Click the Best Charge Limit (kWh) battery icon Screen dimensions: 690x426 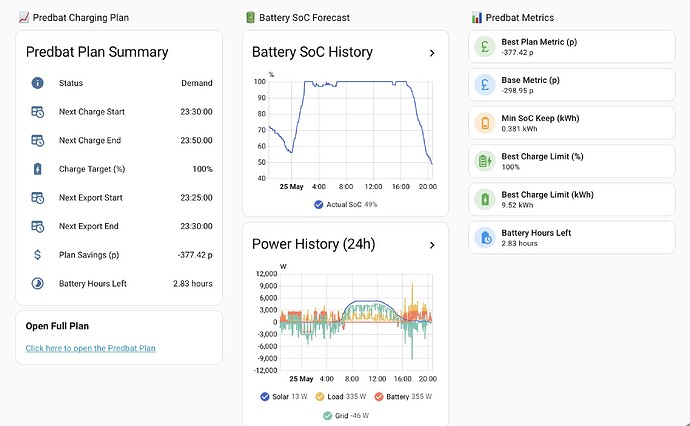point(485,200)
